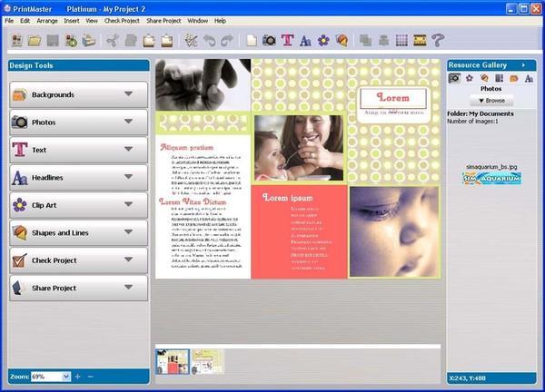545x392 pixels.
Task: Open the Arrange menu
Action: pyautogui.click(x=47, y=20)
